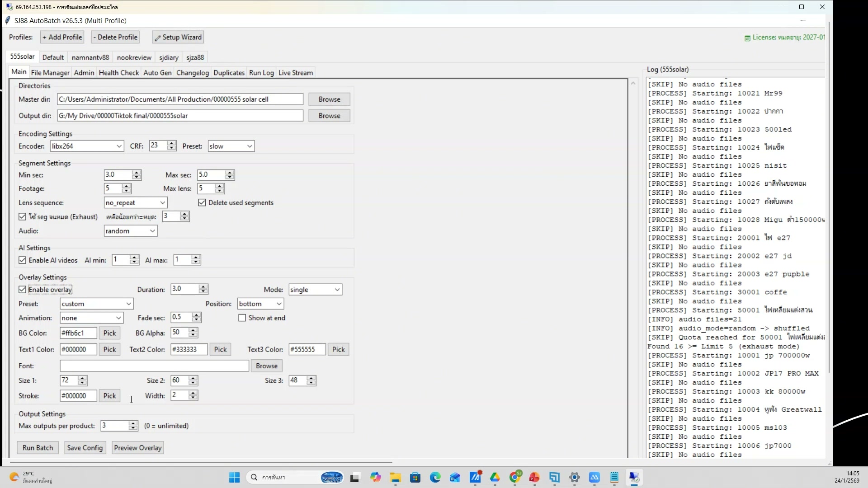868x488 pixels.
Task: Disable the Enable overlay checkbox
Action: 23,289
